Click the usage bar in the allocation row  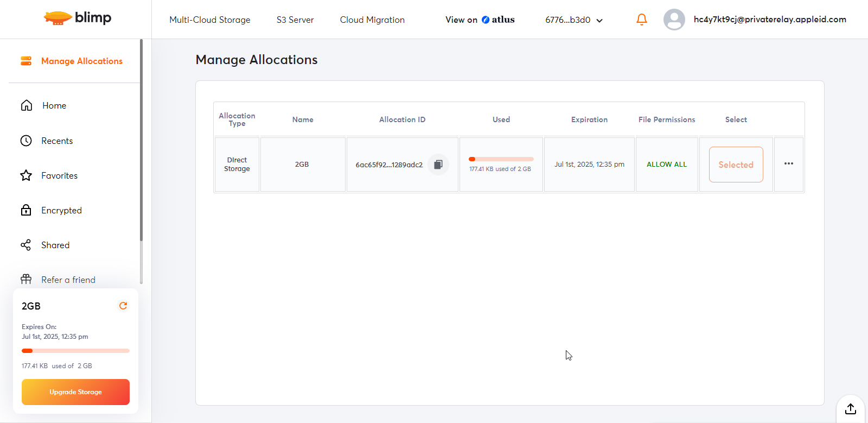pos(501,159)
